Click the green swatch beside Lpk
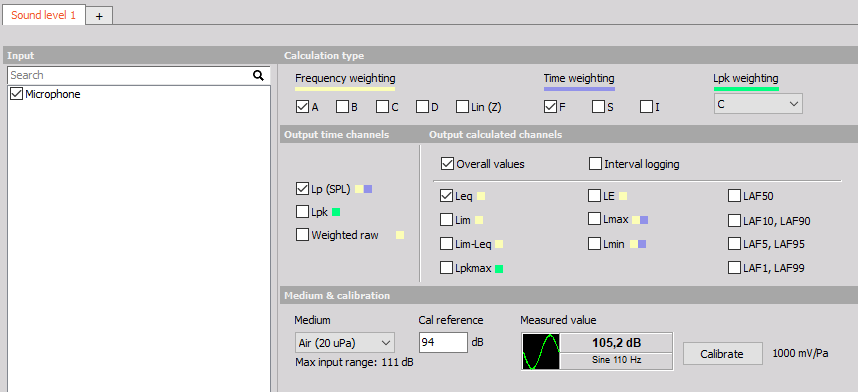 336,212
